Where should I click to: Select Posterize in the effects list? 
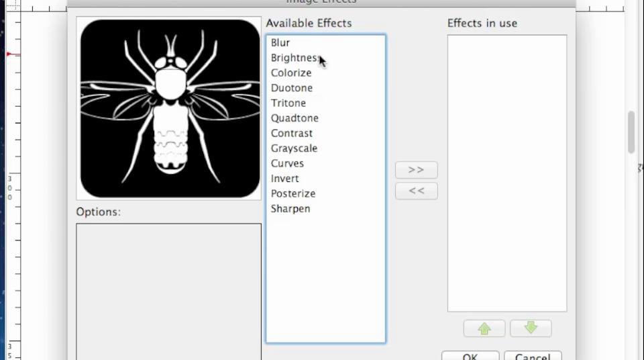point(293,193)
